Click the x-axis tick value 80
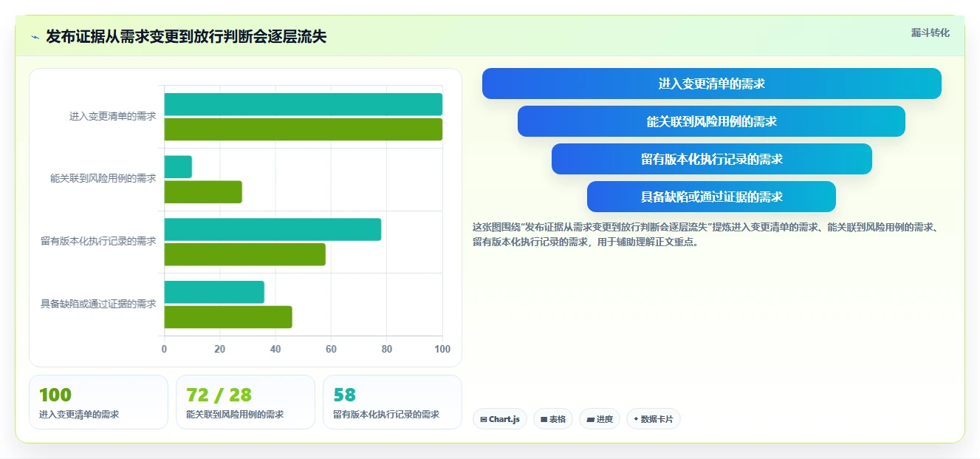The width and height of the screenshot is (980, 459). (387, 349)
